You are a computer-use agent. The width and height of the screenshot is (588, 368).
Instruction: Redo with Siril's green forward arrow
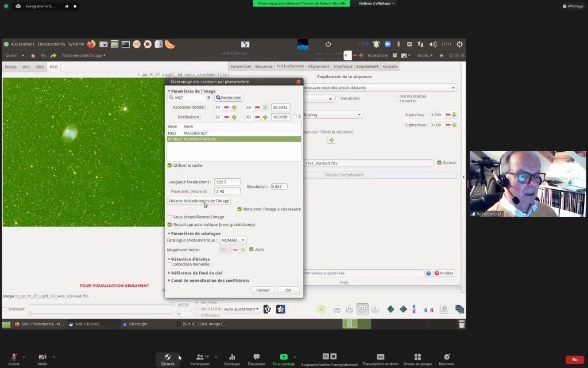point(53,56)
